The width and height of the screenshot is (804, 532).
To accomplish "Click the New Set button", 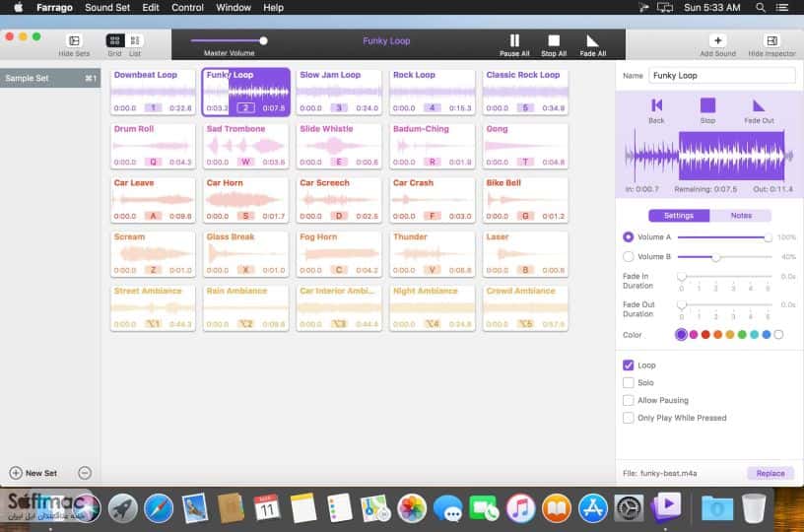I will click(33, 473).
